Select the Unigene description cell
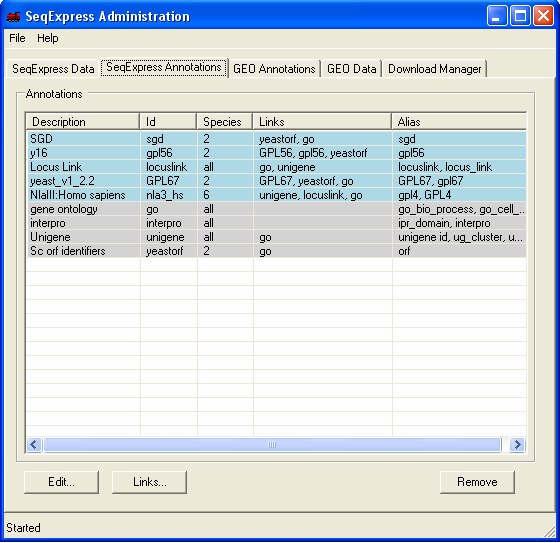The image size is (560, 543). (83, 237)
